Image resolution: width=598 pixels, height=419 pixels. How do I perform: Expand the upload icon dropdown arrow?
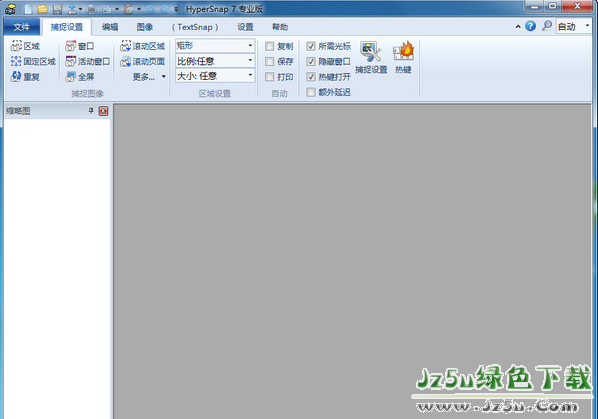click(80, 9)
